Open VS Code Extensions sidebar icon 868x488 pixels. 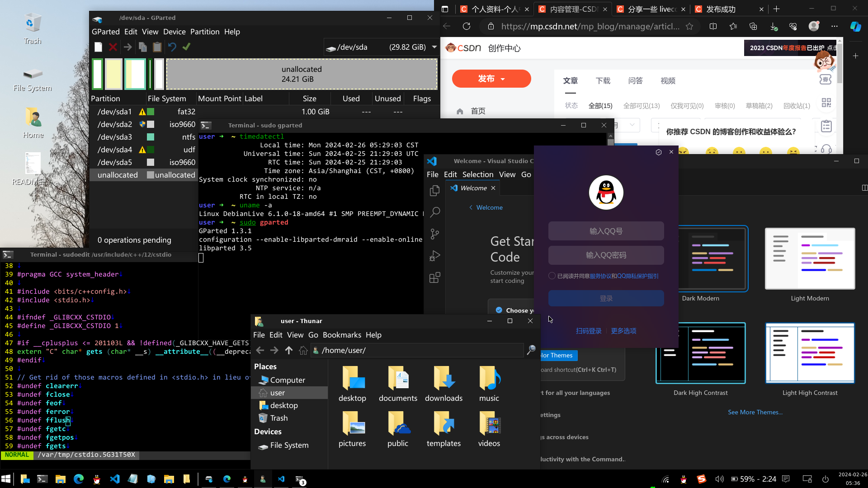tap(434, 277)
